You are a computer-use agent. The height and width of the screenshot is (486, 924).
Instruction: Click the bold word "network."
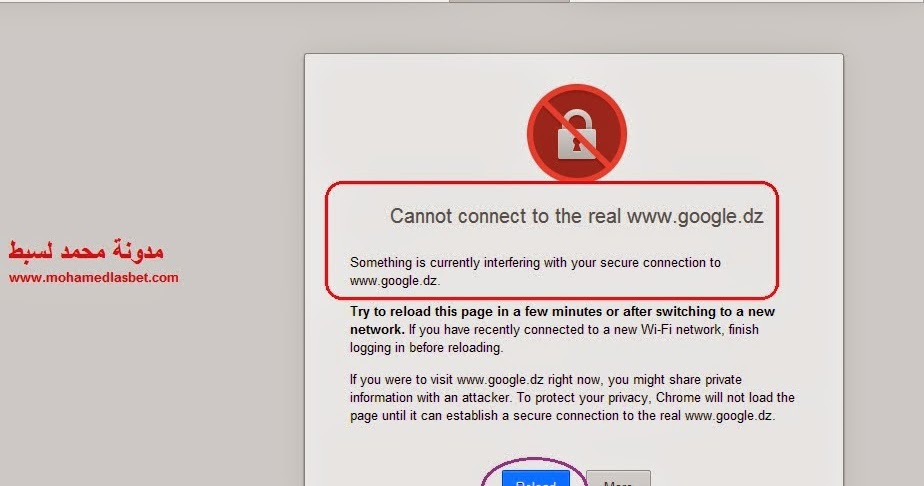(x=377, y=329)
